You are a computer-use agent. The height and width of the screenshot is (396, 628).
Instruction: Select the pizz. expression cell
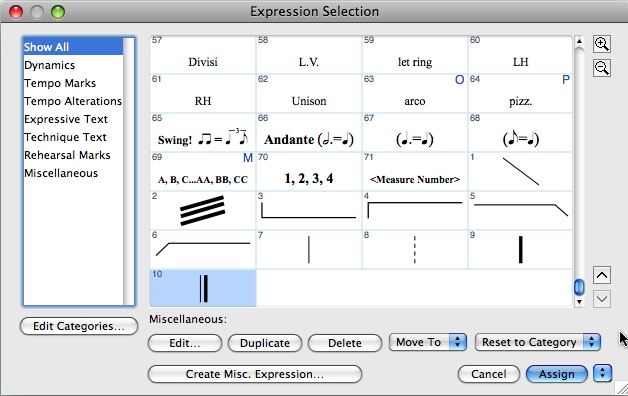coord(520,93)
